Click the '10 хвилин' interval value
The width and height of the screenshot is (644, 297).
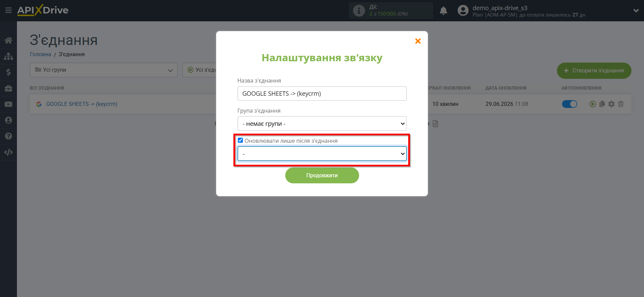[445, 104]
